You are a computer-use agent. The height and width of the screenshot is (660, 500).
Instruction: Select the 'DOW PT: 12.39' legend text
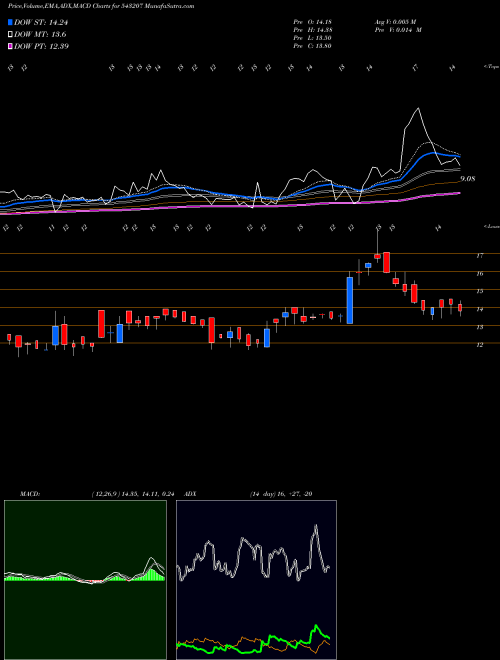(x=41, y=46)
